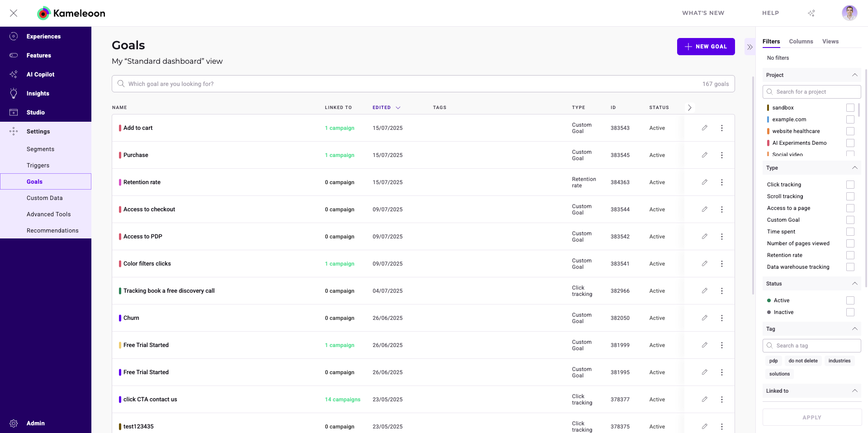Viewport: 868px width, 433px height.
Task: Open the Admin gear icon
Action: click(14, 423)
